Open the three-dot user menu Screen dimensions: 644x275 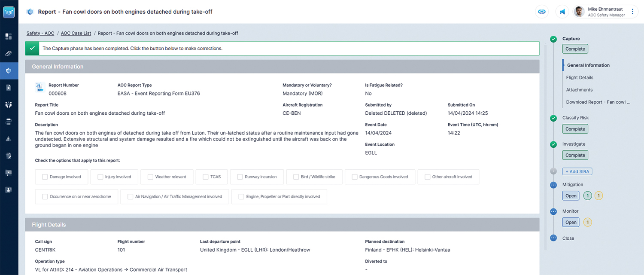click(x=632, y=12)
